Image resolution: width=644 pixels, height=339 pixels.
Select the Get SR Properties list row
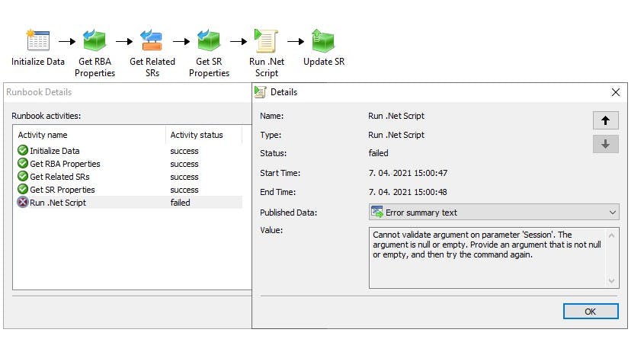pos(128,189)
